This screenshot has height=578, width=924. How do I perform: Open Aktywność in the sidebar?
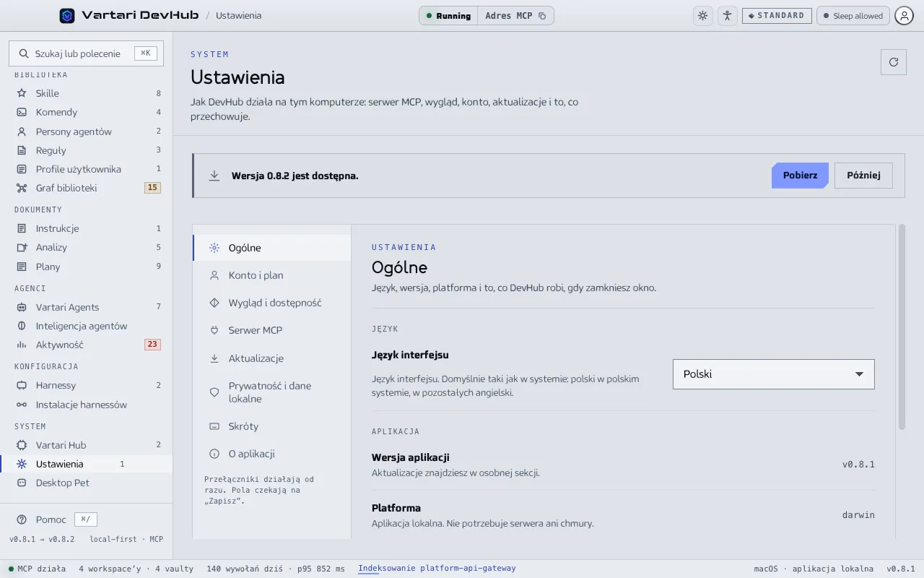click(87, 345)
